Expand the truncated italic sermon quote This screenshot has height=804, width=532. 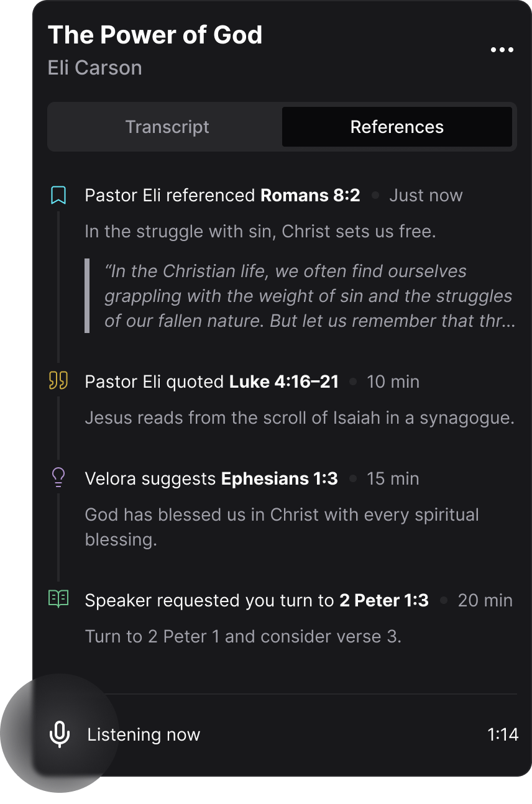tap(310, 296)
